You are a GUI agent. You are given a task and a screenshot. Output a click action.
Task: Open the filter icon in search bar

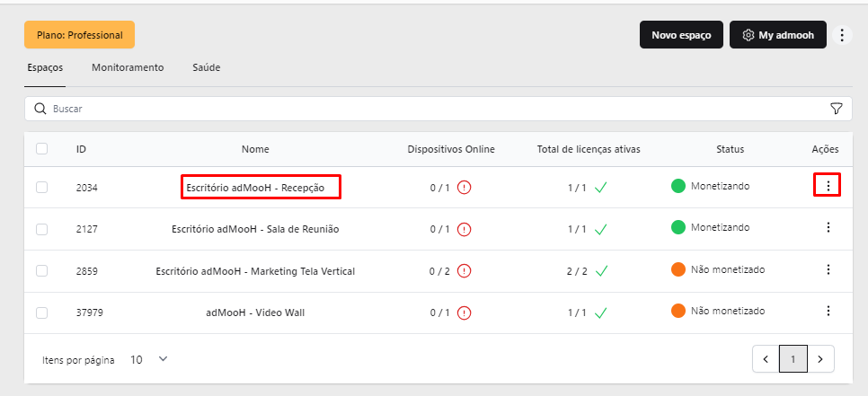[x=837, y=109]
